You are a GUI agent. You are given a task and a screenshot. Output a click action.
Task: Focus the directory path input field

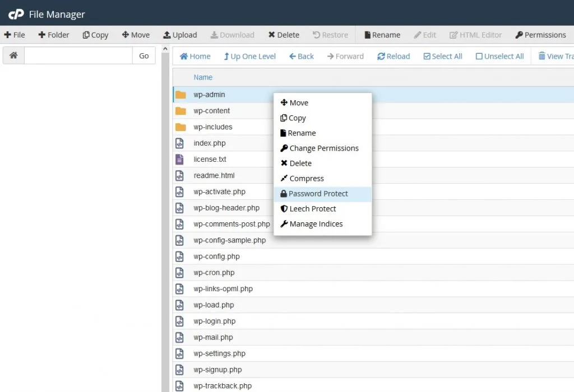point(78,55)
